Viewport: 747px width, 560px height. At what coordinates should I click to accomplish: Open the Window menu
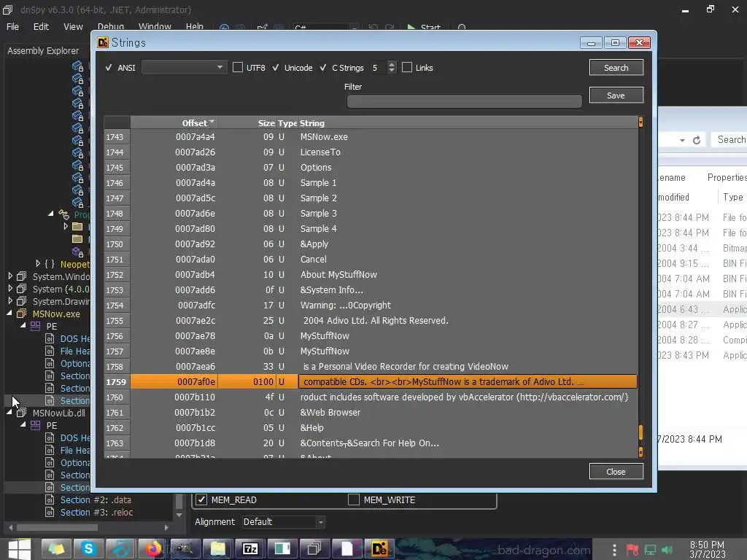155,27
